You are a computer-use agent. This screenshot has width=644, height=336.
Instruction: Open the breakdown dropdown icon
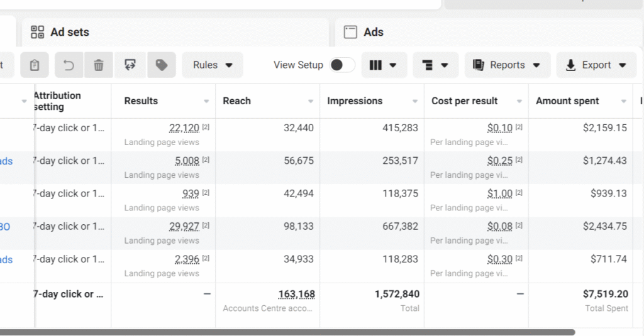(435, 65)
